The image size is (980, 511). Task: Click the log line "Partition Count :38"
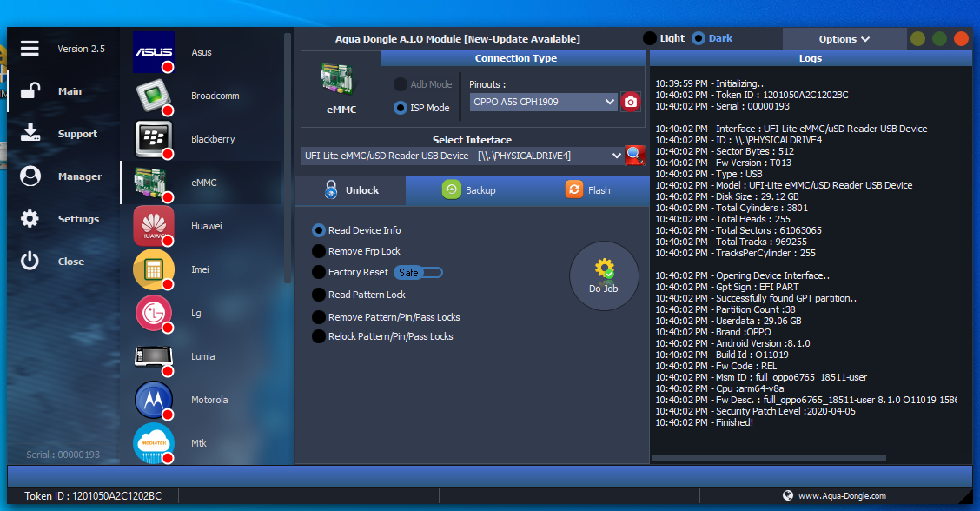tap(725, 309)
